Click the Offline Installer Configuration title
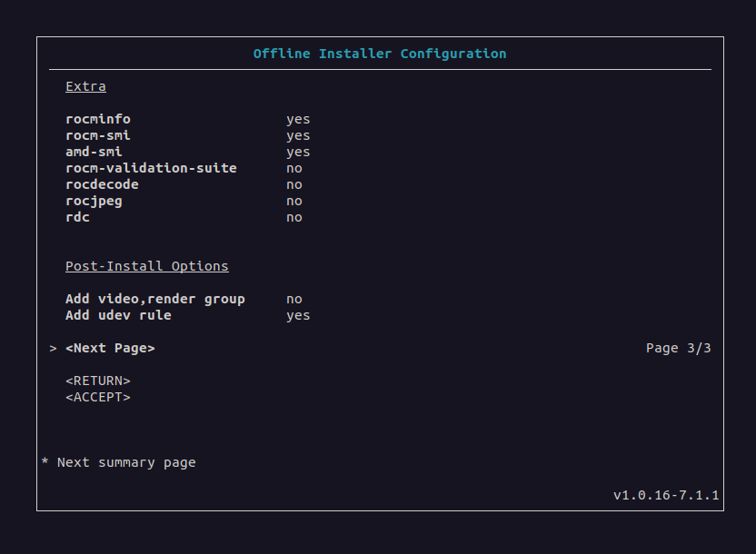 [380, 54]
